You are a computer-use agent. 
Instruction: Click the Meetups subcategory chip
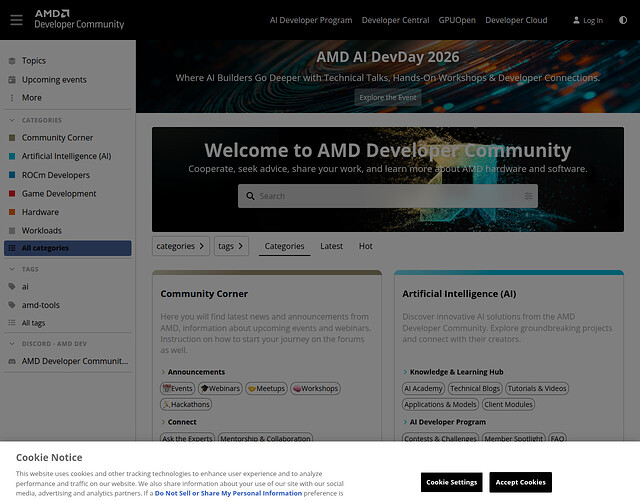tap(267, 389)
